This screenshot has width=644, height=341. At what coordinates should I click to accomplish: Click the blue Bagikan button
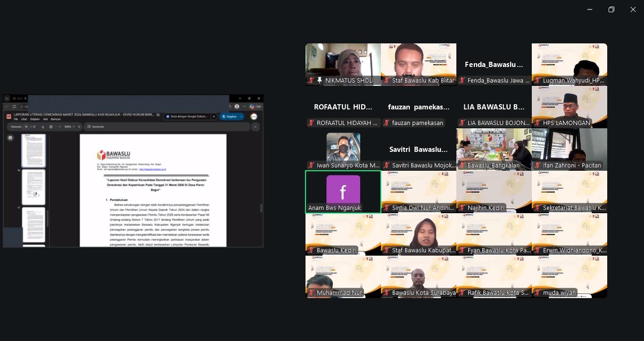(x=229, y=116)
